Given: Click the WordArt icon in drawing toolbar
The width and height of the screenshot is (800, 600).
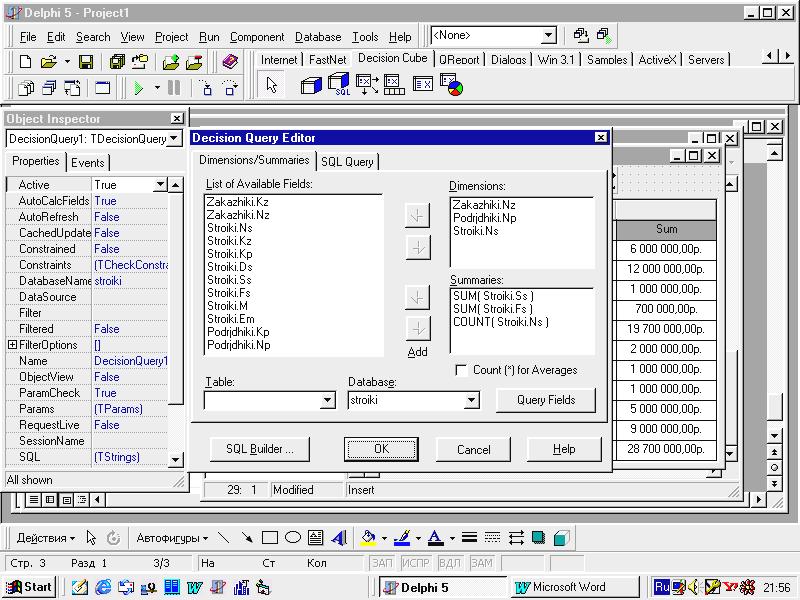Looking at the screenshot, I should click(x=339, y=538).
